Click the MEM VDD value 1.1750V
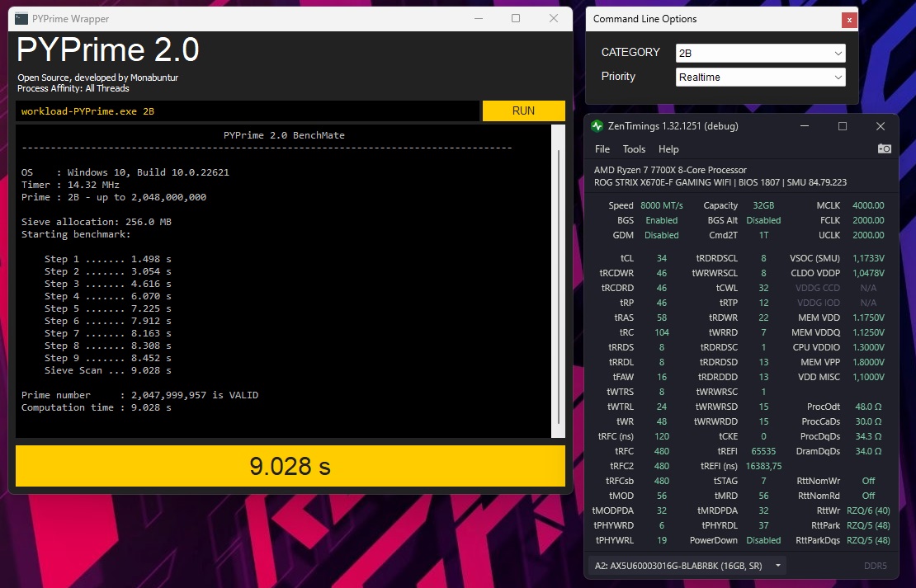The image size is (916, 588). coord(868,318)
